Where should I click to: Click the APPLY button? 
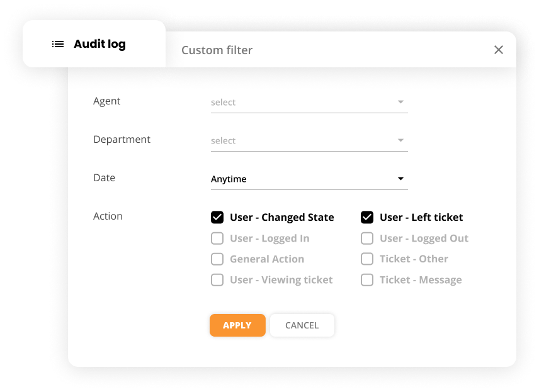click(x=237, y=325)
